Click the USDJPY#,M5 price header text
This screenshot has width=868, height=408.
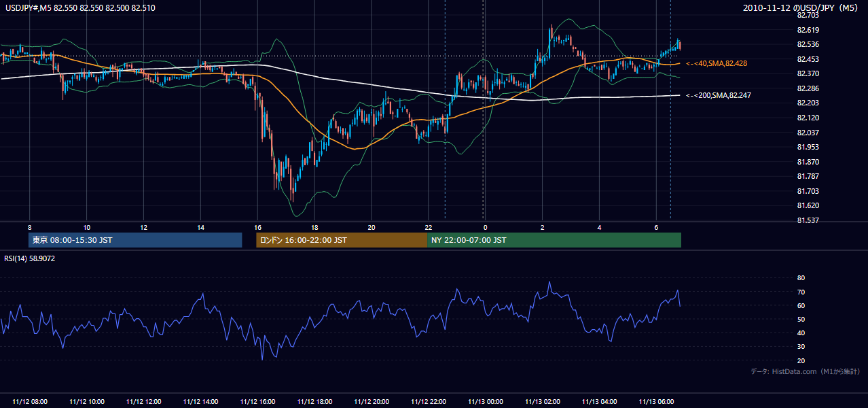[80, 8]
